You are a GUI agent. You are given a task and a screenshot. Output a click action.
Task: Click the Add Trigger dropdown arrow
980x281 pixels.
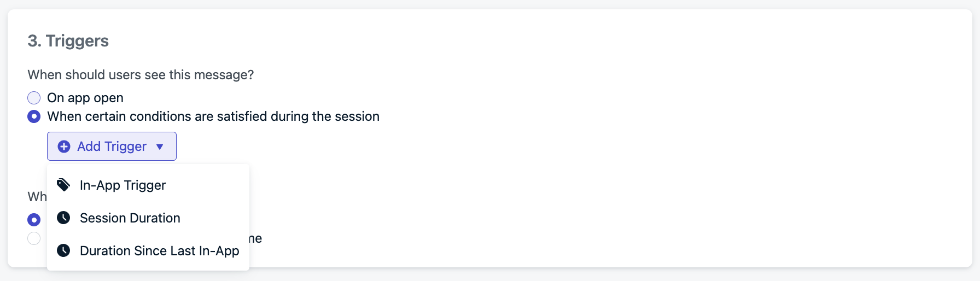tap(160, 147)
